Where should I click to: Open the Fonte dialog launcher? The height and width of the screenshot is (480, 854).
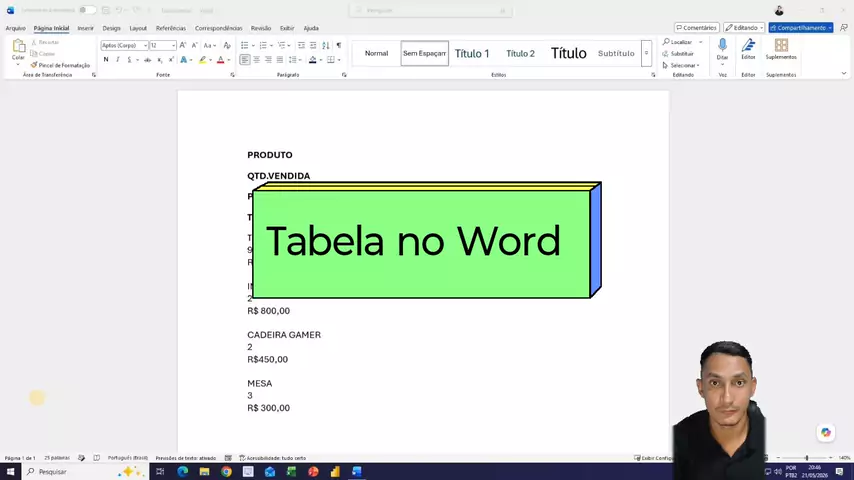[x=233, y=75]
